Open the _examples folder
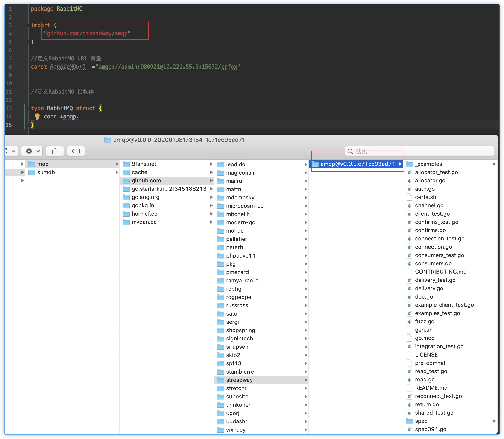 click(x=450, y=164)
